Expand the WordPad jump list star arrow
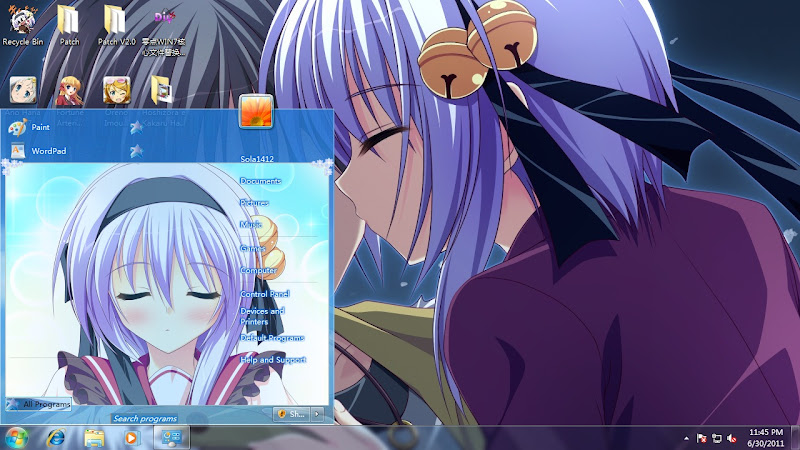 pyautogui.click(x=136, y=151)
